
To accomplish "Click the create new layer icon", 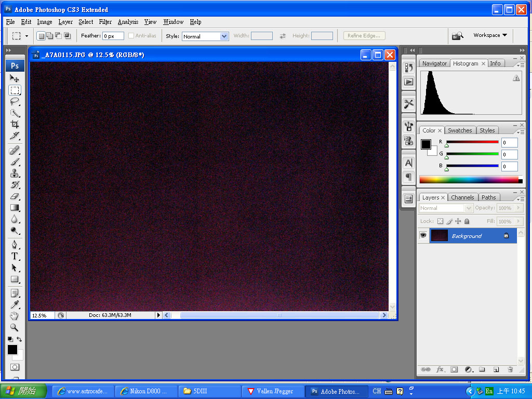I will pos(496,369).
